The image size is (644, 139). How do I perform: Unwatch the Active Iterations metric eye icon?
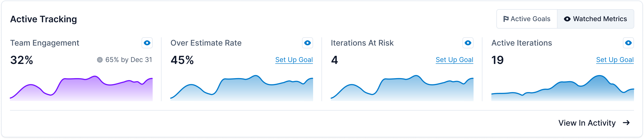click(x=628, y=43)
